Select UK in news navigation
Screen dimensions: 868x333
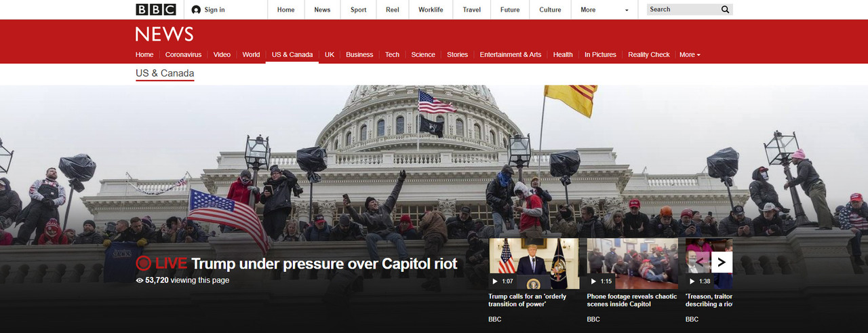point(330,54)
